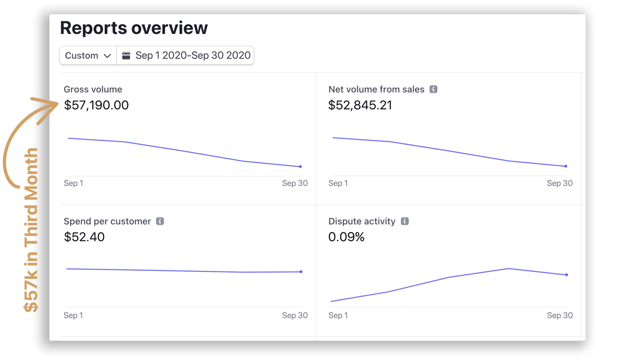Click info icon beside Spend per customer
This screenshot has width=621, height=364.
pyautogui.click(x=160, y=221)
